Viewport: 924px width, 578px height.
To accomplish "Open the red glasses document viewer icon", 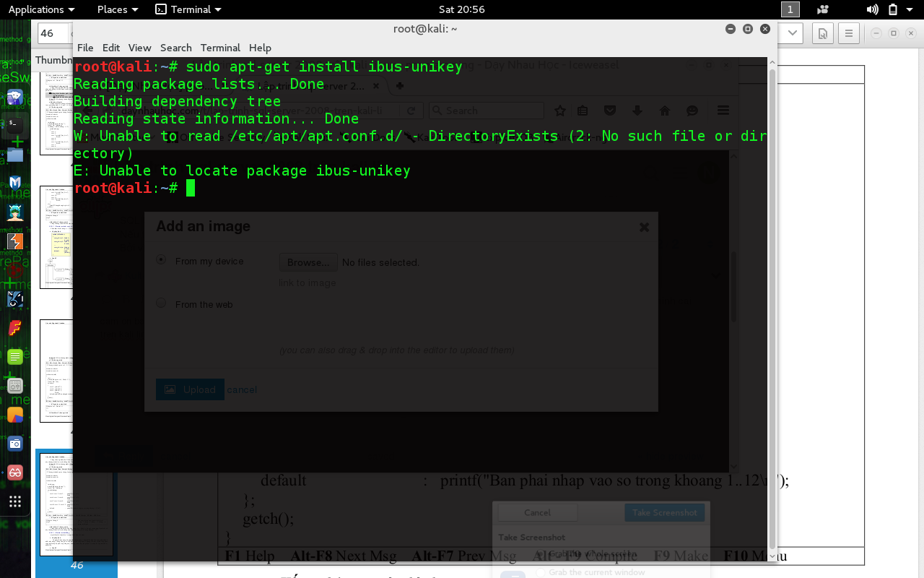I will 15,473.
